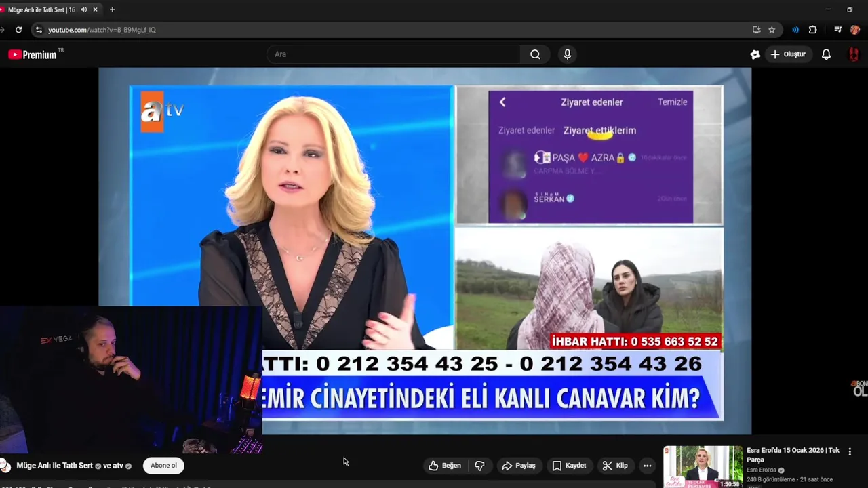Focus the YouTube Ara search field

click(393, 54)
